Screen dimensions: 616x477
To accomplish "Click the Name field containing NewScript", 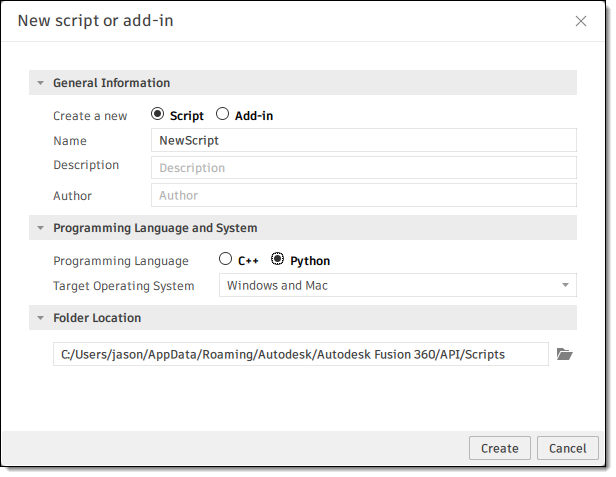I will 363,141.
